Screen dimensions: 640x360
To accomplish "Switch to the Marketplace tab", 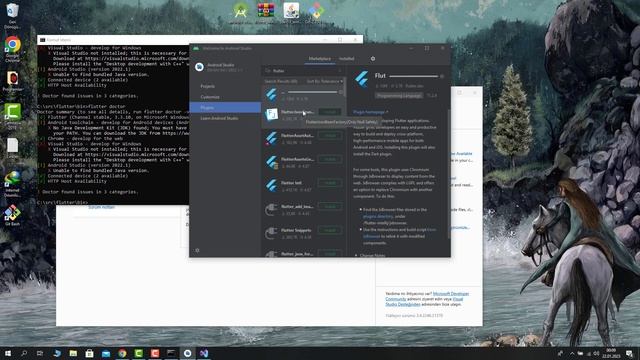I will click(320, 59).
